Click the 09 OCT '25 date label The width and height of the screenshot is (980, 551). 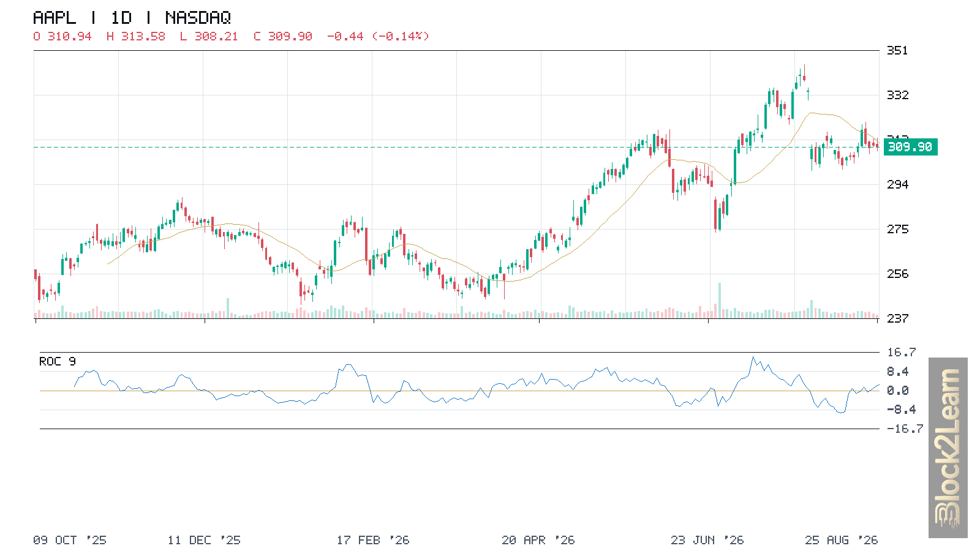point(70,540)
